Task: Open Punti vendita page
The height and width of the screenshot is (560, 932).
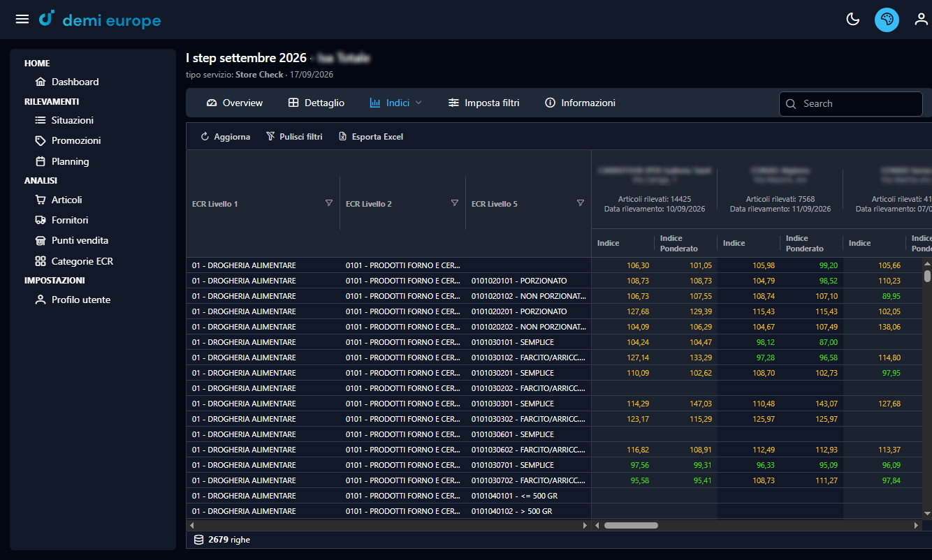Action: (71, 240)
